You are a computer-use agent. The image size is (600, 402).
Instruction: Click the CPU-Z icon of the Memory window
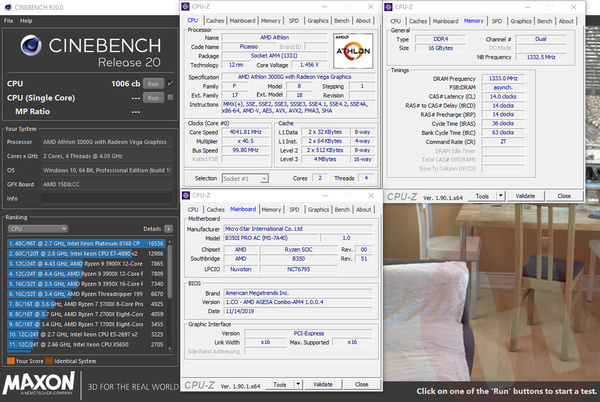(388, 7)
